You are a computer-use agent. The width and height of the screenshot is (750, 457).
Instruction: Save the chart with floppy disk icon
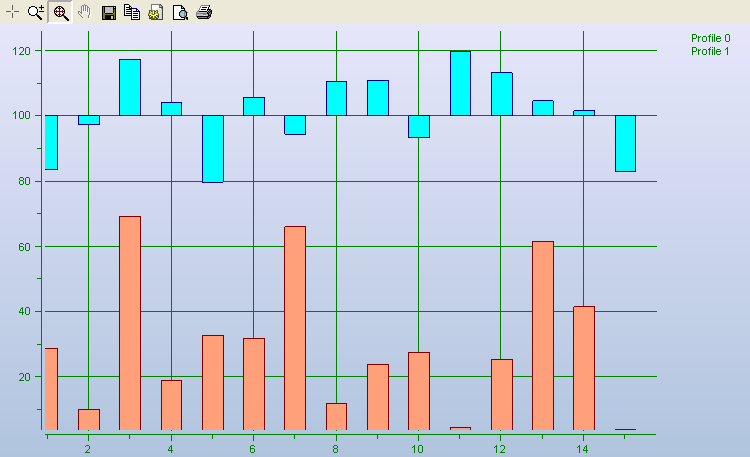[x=109, y=12]
